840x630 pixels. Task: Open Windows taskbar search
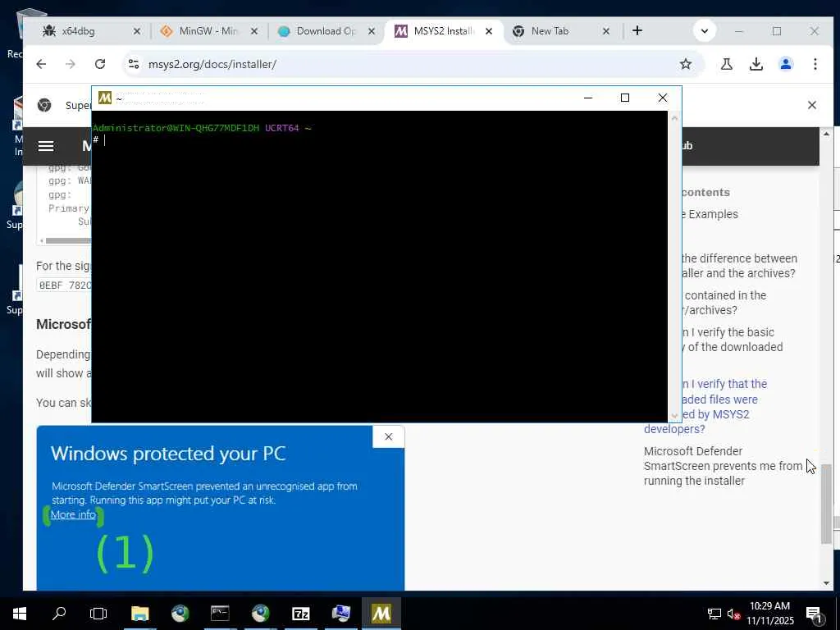click(59, 614)
